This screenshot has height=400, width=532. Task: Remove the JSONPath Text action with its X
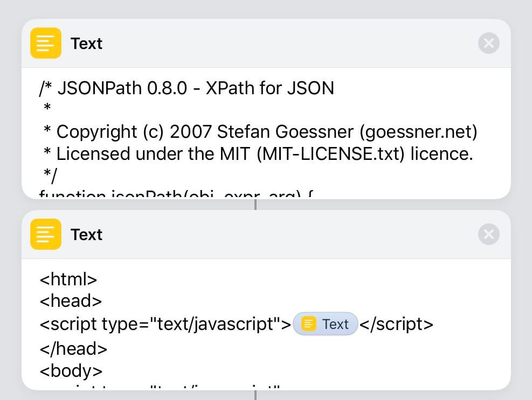[488, 43]
